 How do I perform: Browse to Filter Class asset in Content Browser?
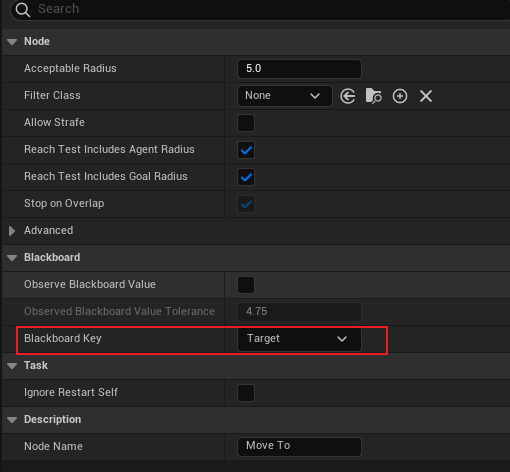(374, 96)
